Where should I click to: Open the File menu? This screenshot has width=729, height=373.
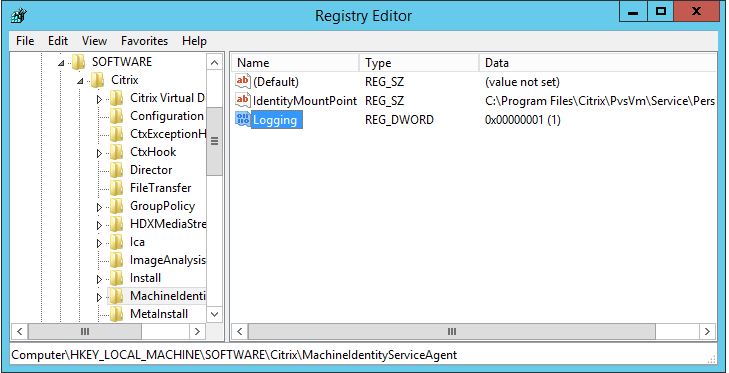click(x=25, y=41)
